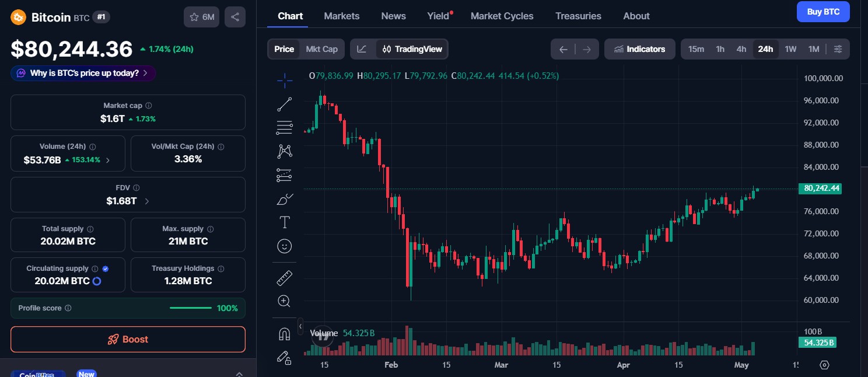Switch chart to Mkt Cap view
868x377 pixels.
pos(322,49)
